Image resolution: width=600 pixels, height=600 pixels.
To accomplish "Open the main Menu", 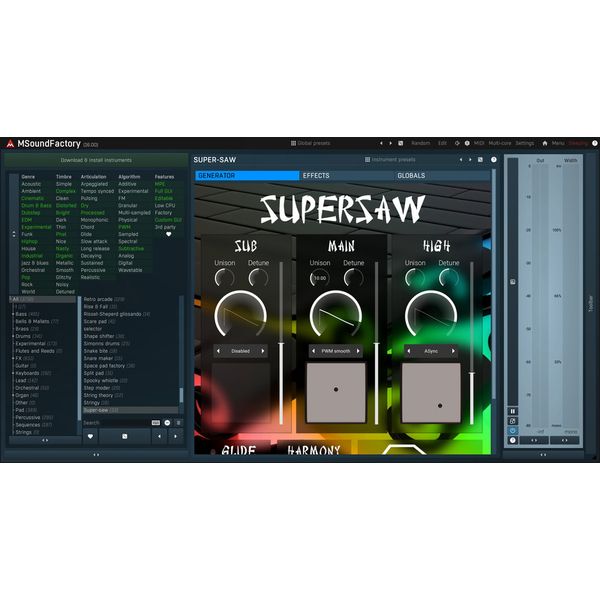I will 558,143.
